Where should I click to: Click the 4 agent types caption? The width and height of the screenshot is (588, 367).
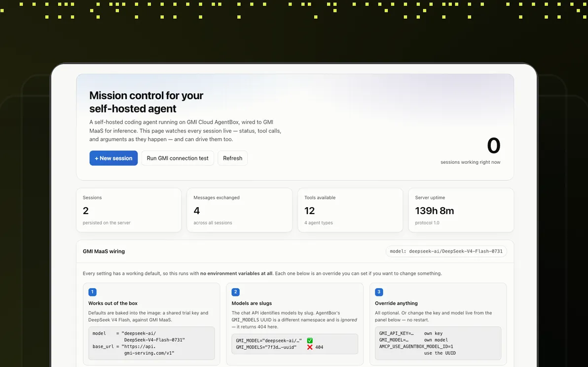click(318, 222)
